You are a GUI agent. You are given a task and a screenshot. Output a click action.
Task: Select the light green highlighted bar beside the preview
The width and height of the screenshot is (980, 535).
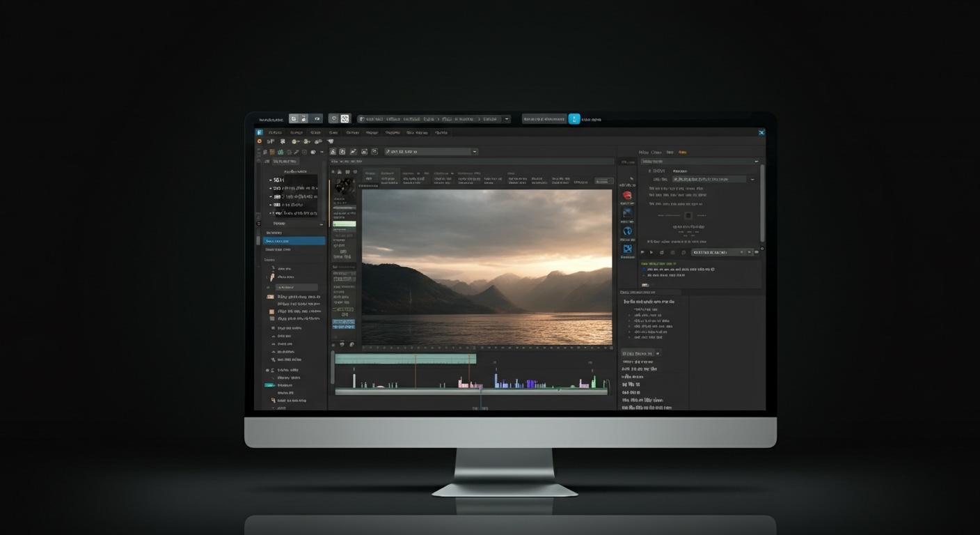(x=345, y=224)
